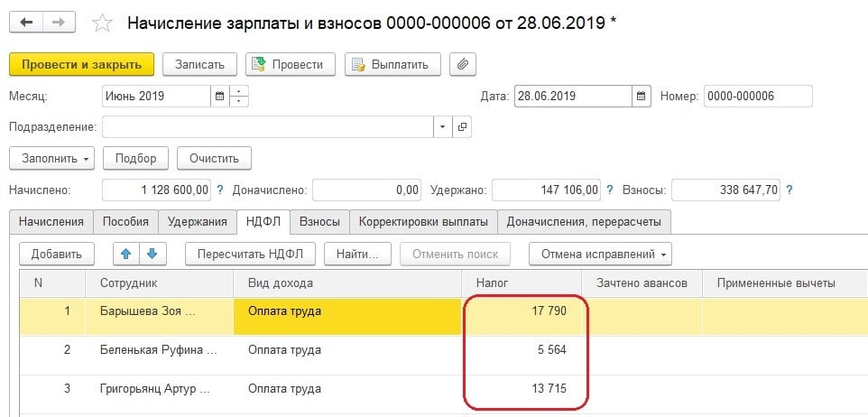Focus the Дата input field
The height and width of the screenshot is (417, 868).
pyautogui.click(x=573, y=96)
